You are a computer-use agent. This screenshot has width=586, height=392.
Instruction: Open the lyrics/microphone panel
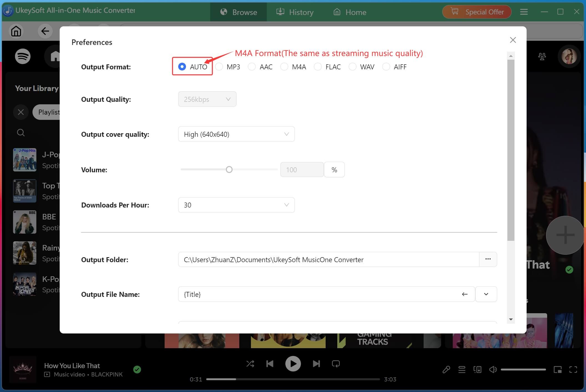(446, 369)
